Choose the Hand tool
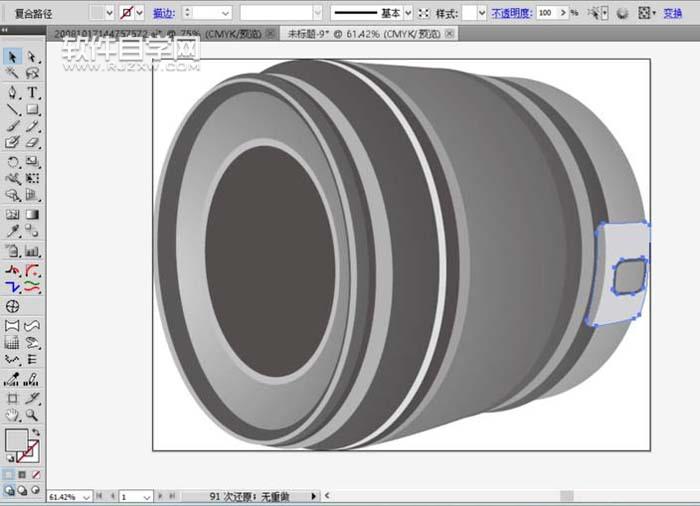 click(13, 414)
